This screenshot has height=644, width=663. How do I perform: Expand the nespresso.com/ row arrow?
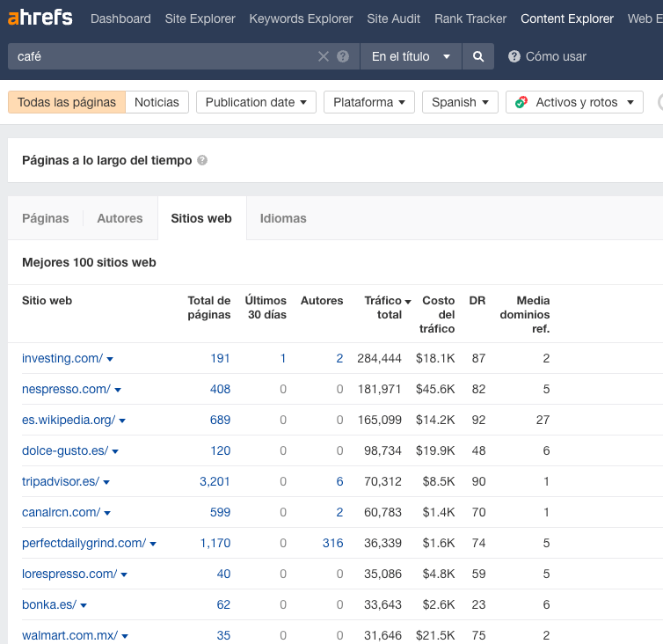click(118, 390)
